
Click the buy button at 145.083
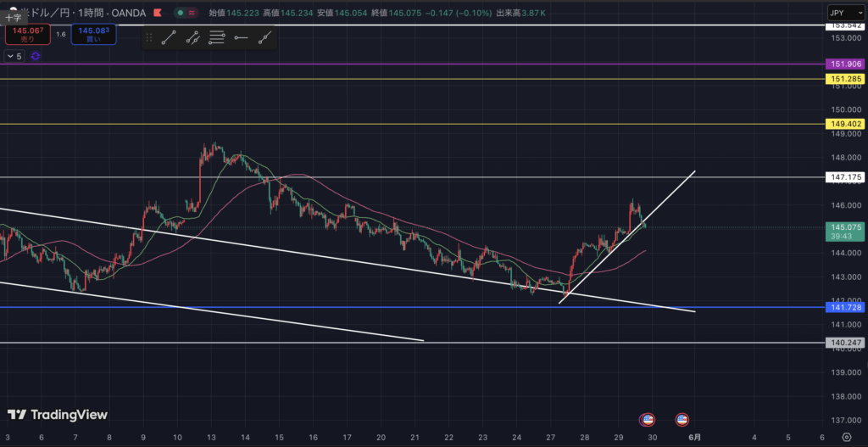(93, 34)
